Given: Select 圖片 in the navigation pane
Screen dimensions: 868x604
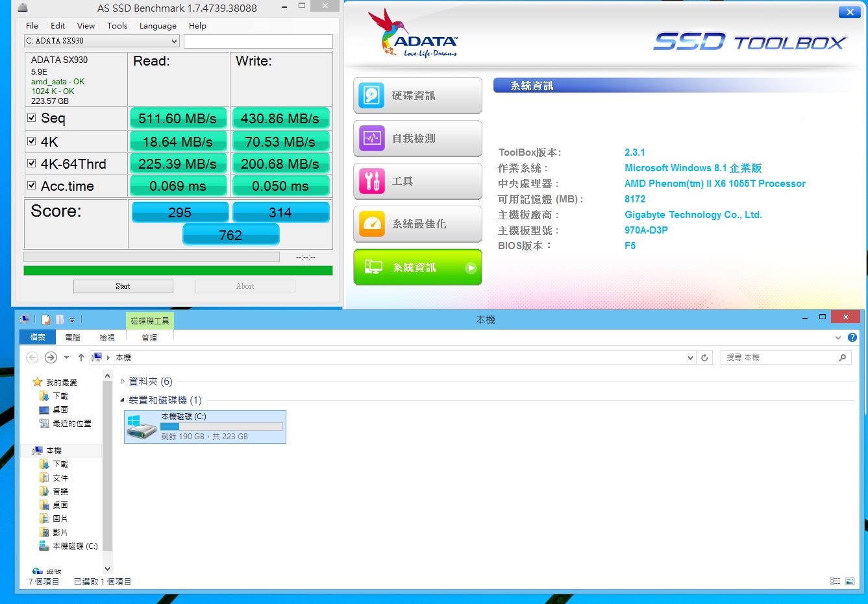Looking at the screenshot, I should pos(60,518).
